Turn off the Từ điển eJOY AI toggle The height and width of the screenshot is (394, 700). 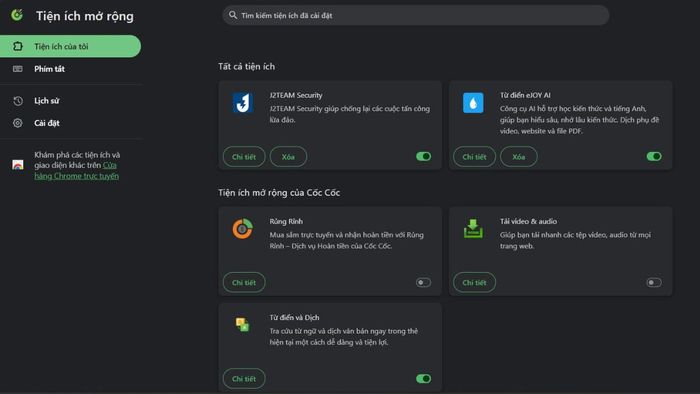(x=654, y=156)
